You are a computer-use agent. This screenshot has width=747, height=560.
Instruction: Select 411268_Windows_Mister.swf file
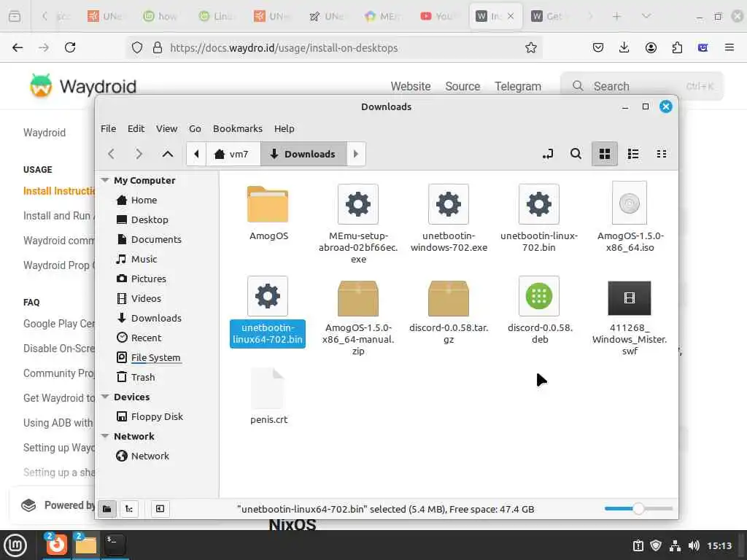tap(630, 318)
